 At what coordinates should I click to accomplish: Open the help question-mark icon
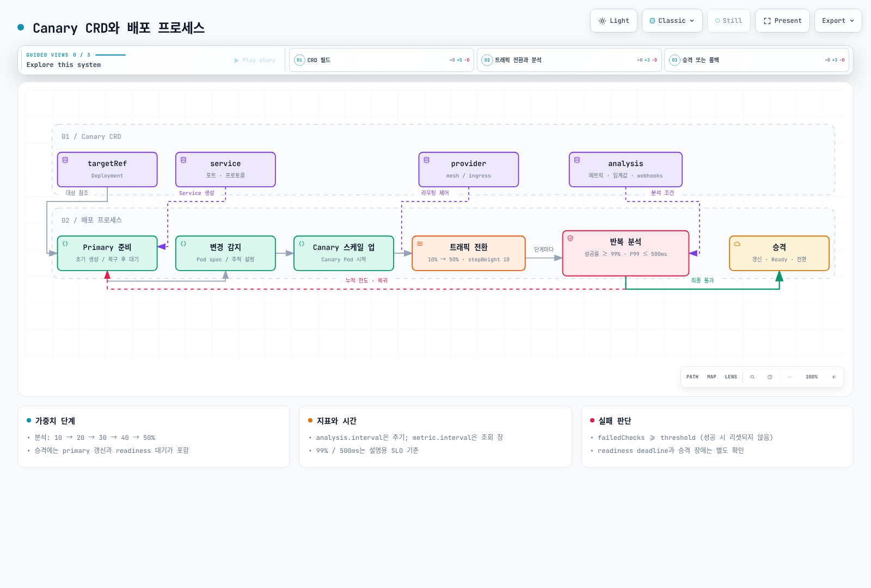(x=770, y=377)
